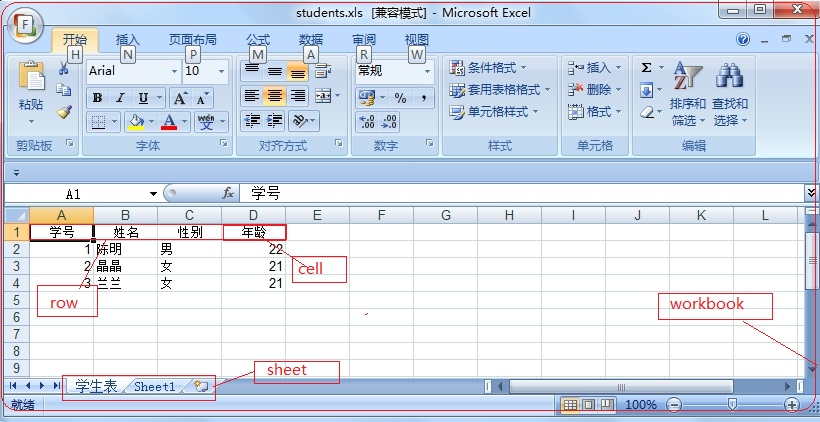Click the accounting number format icon
This screenshot has height=422, width=820.
point(366,97)
